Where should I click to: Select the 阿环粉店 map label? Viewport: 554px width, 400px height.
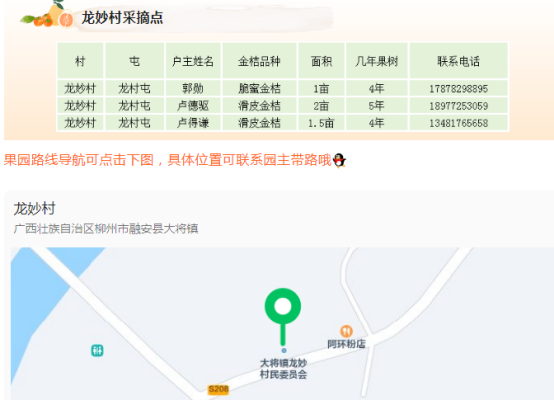pos(346,344)
